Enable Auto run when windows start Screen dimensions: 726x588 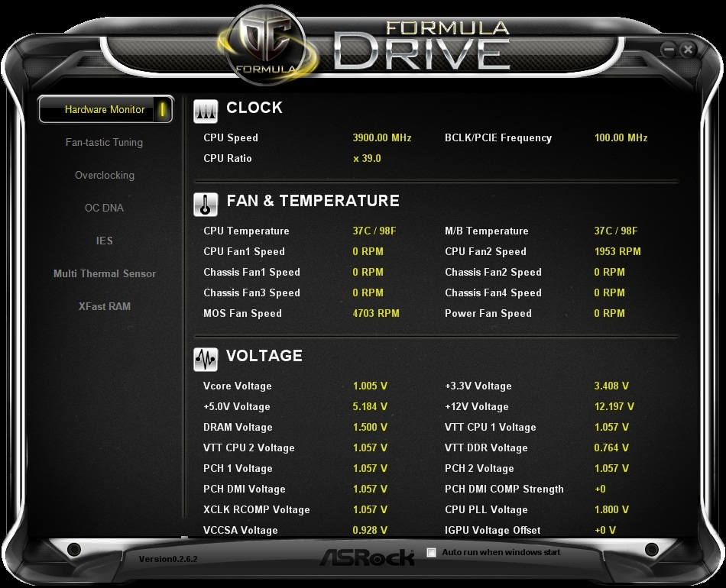tap(431, 552)
